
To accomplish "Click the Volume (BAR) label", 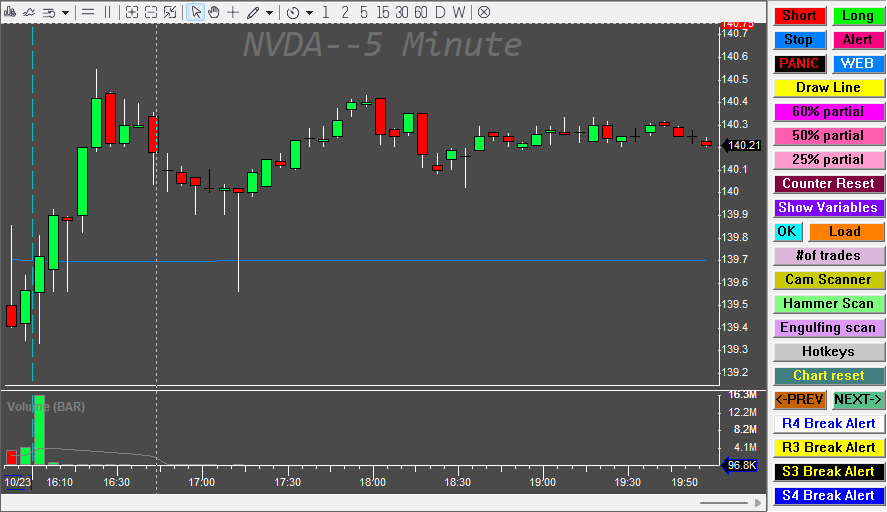I will (x=46, y=407).
